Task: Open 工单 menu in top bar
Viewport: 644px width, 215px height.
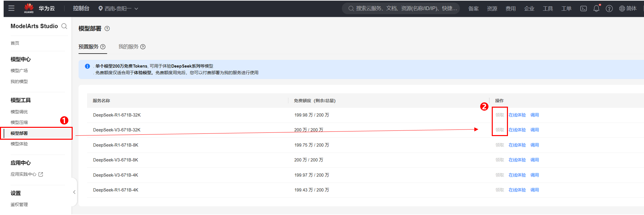Action: tap(566, 9)
